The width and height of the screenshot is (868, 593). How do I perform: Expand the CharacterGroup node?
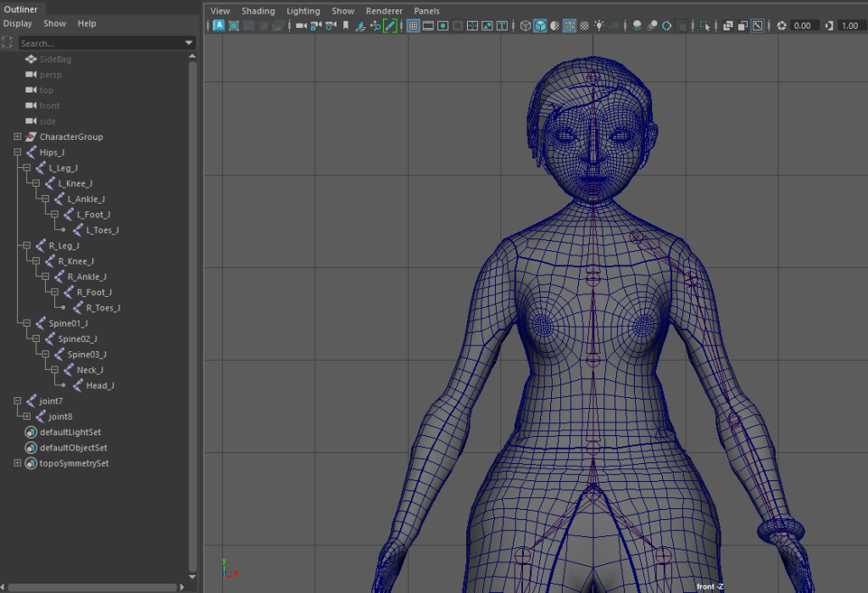coord(17,137)
